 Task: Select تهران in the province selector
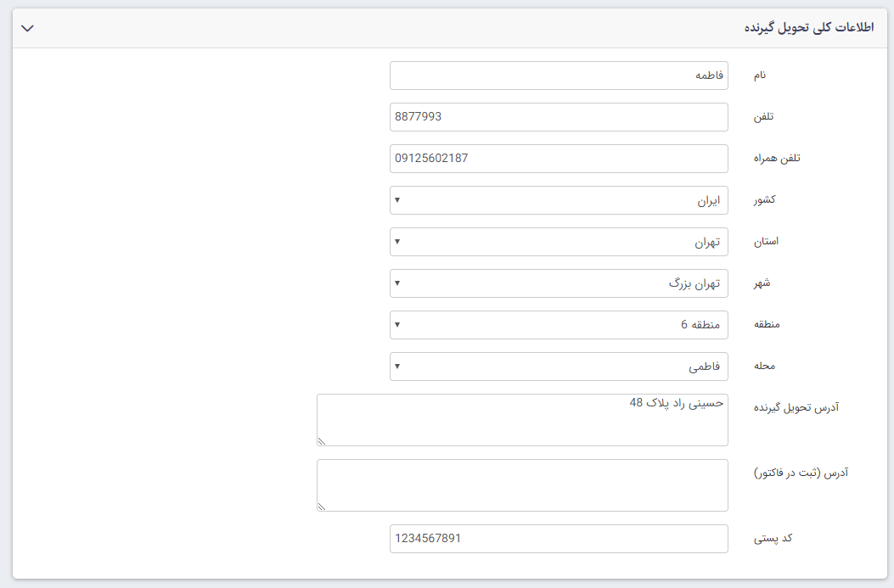[x=559, y=241]
